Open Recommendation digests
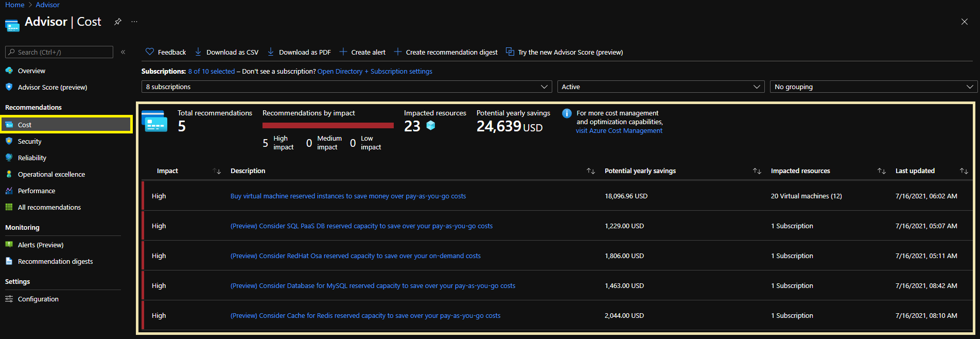980x339 pixels. (56, 261)
